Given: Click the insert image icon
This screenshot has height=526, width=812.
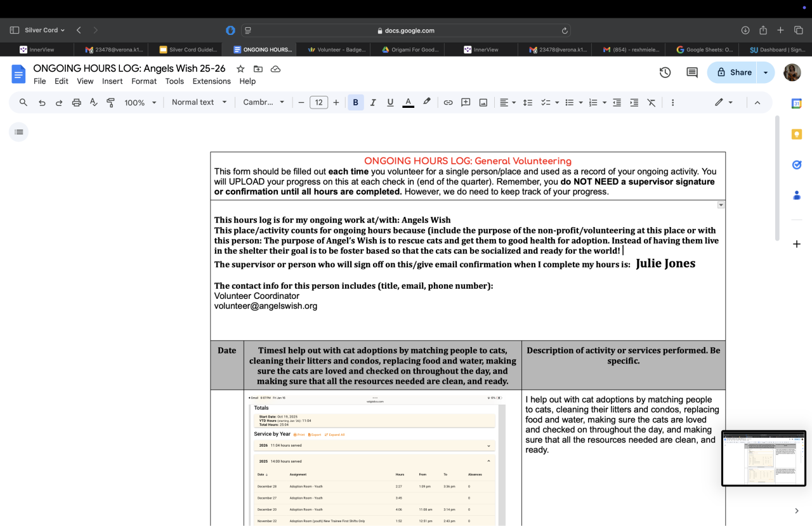Looking at the screenshot, I should coord(483,102).
